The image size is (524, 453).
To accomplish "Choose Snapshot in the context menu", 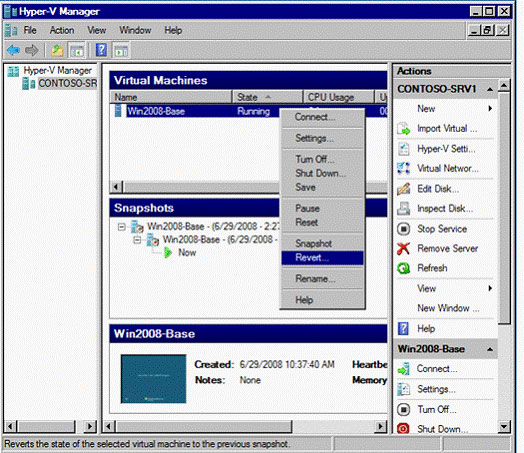I will point(322,244).
